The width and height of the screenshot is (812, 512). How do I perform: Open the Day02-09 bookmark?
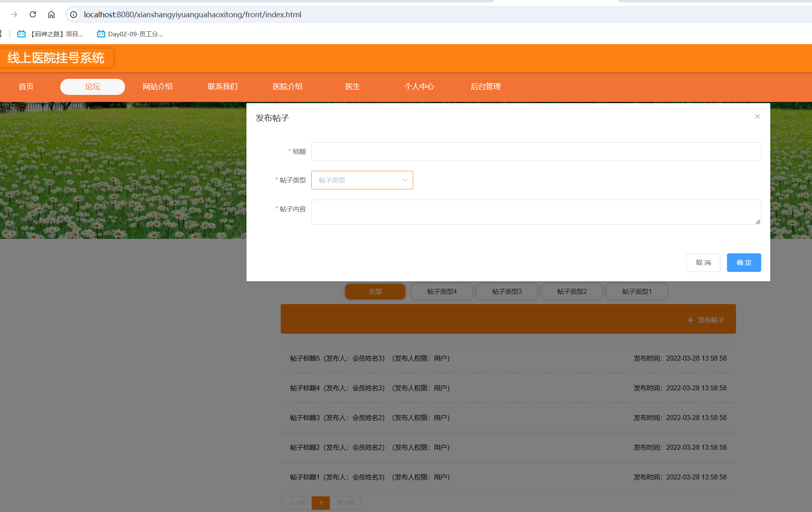tap(130, 34)
